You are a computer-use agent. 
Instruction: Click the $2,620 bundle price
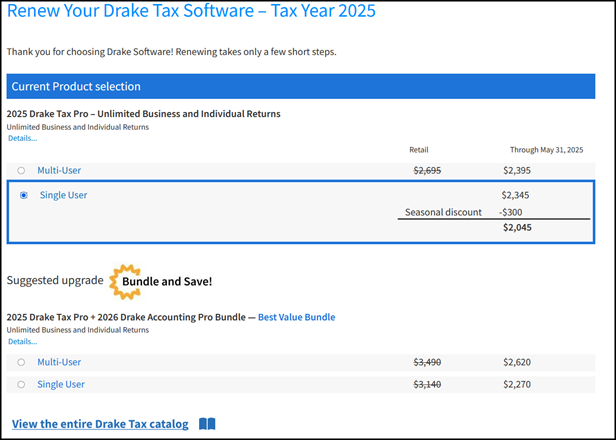[x=517, y=362]
